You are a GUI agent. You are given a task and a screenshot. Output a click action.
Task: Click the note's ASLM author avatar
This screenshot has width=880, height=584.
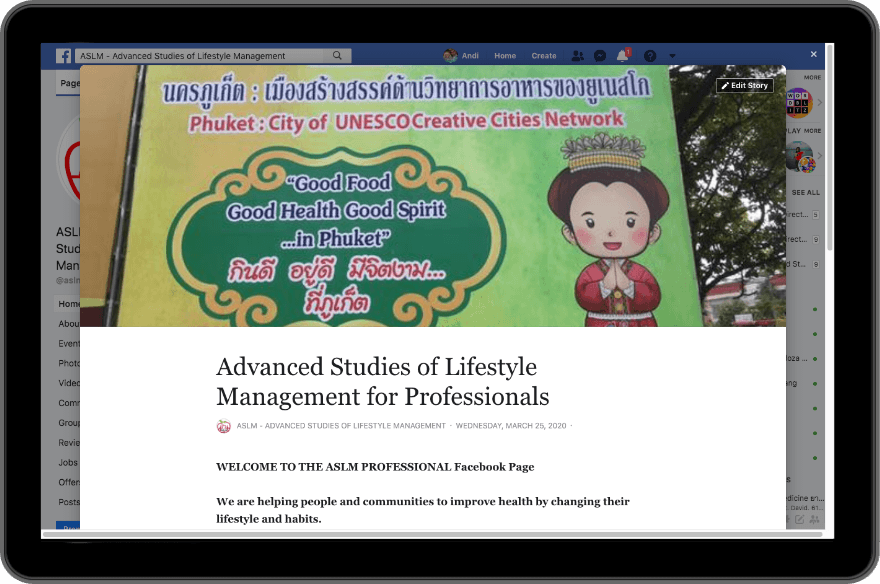coord(223,426)
